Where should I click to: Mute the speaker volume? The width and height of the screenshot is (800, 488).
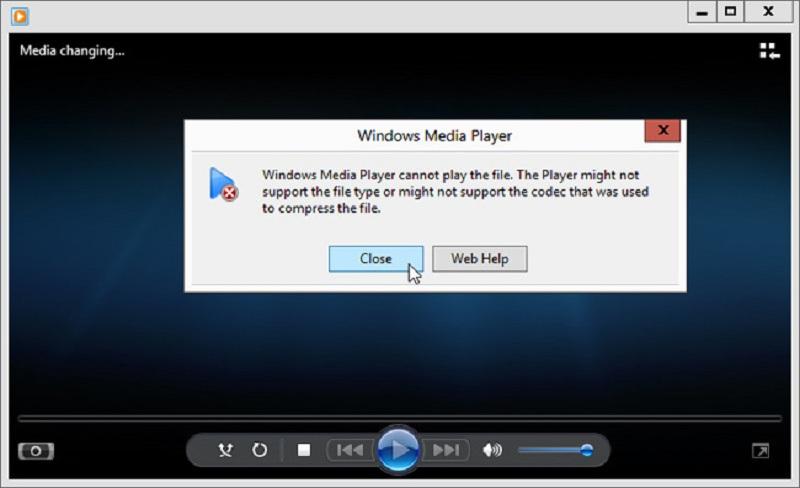pos(492,450)
